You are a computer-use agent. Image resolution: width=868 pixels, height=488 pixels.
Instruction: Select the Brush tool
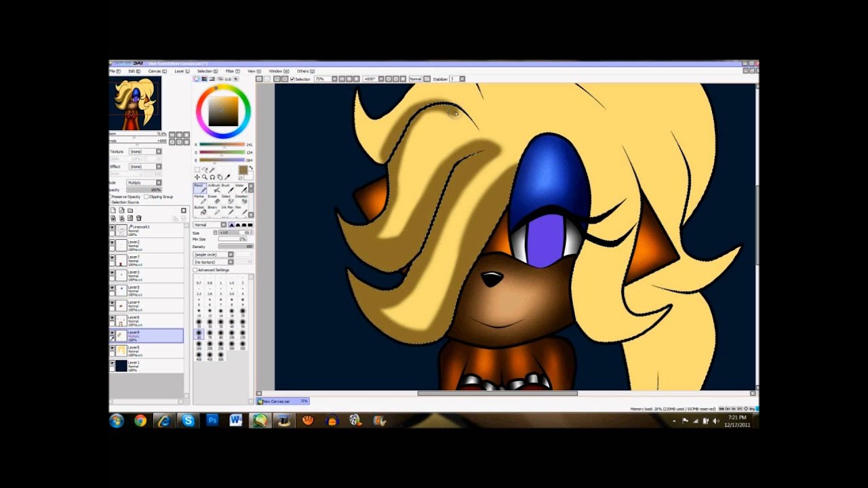(x=228, y=188)
